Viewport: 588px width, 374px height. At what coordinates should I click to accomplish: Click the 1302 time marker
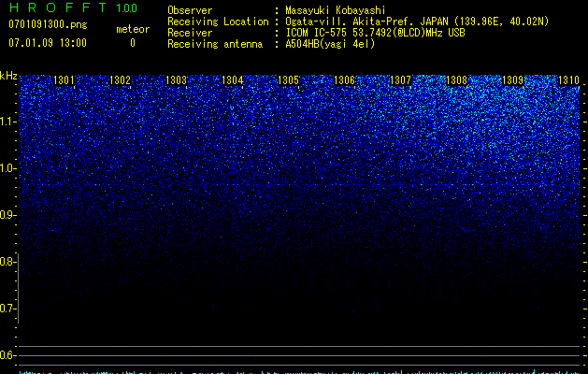pos(120,80)
